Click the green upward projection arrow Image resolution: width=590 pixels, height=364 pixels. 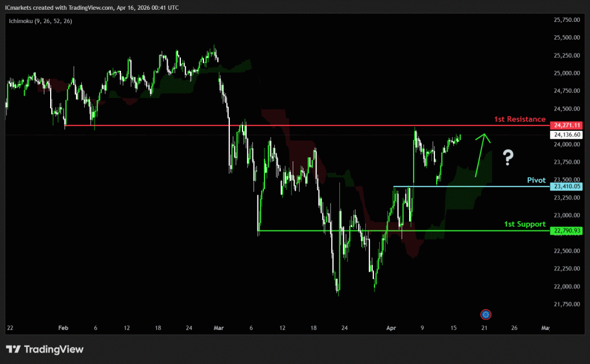coord(481,154)
